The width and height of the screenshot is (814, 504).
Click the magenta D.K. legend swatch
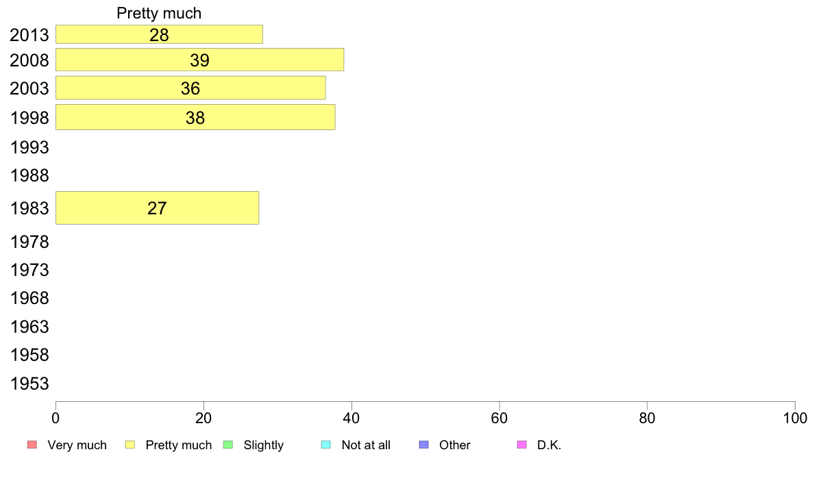click(x=521, y=445)
